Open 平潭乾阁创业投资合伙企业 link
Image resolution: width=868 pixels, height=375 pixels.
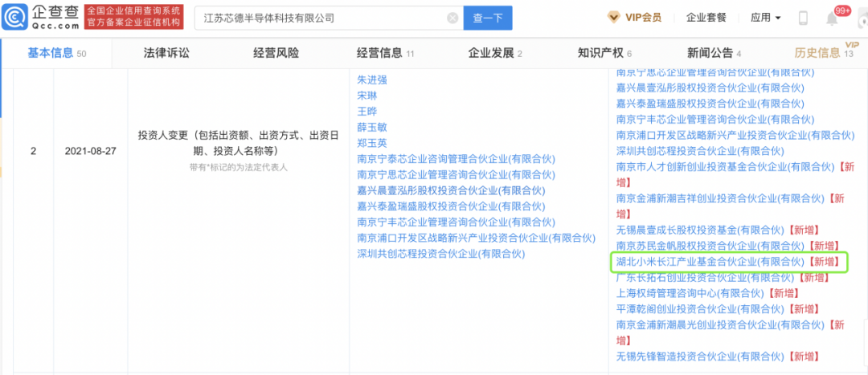[700, 309]
